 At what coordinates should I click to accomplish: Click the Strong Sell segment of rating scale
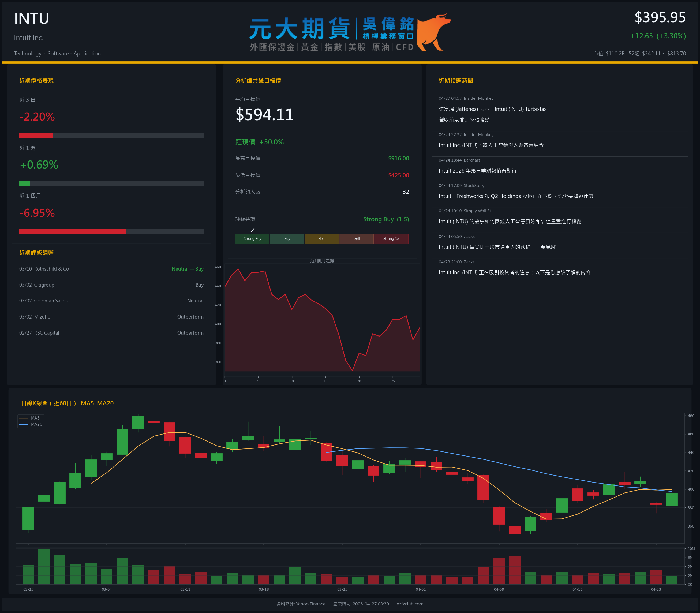coord(392,239)
